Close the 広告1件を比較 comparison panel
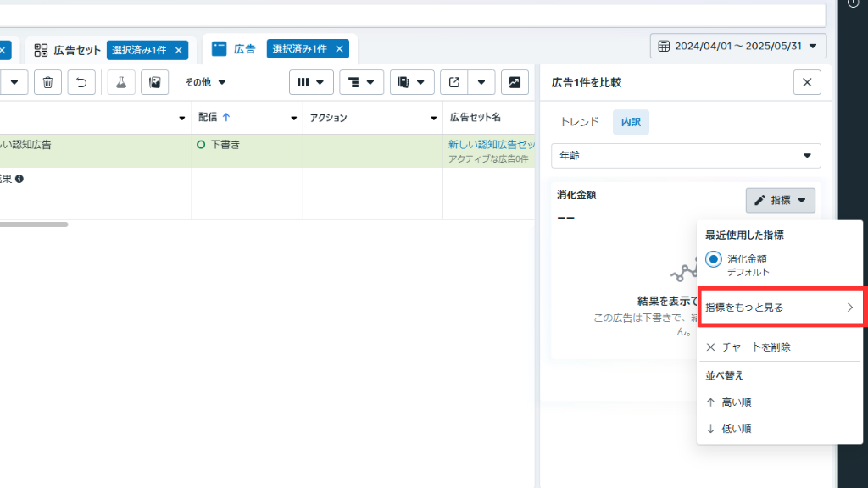Viewport: 868px width, 488px height. click(807, 82)
